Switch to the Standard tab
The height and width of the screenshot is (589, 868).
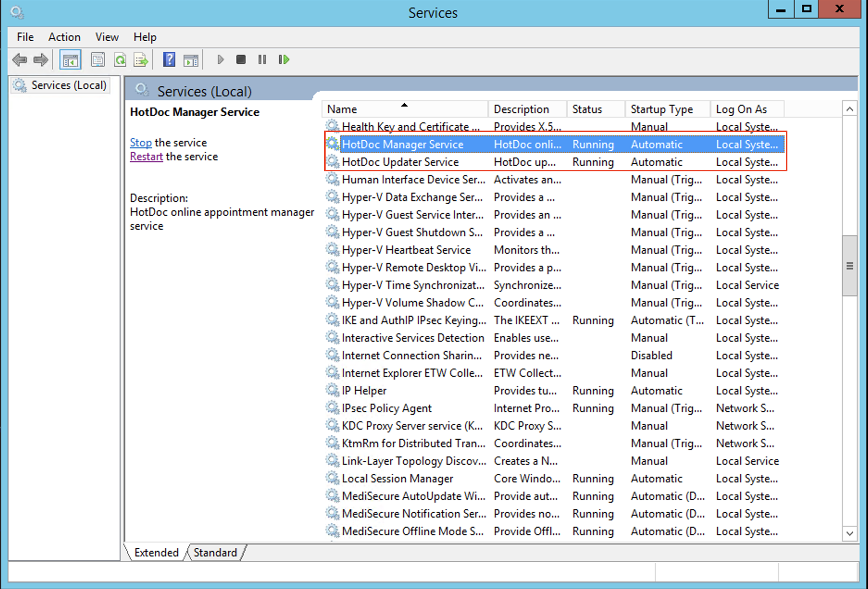[215, 552]
